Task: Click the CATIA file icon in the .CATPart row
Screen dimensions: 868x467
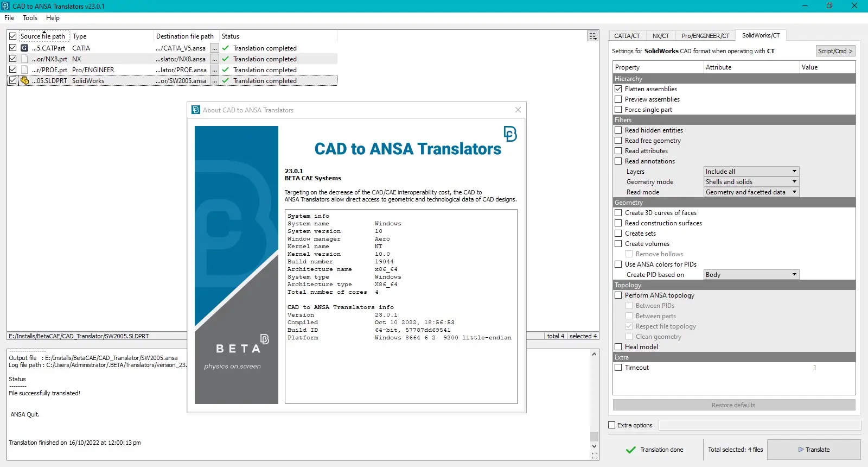Action: [24, 48]
